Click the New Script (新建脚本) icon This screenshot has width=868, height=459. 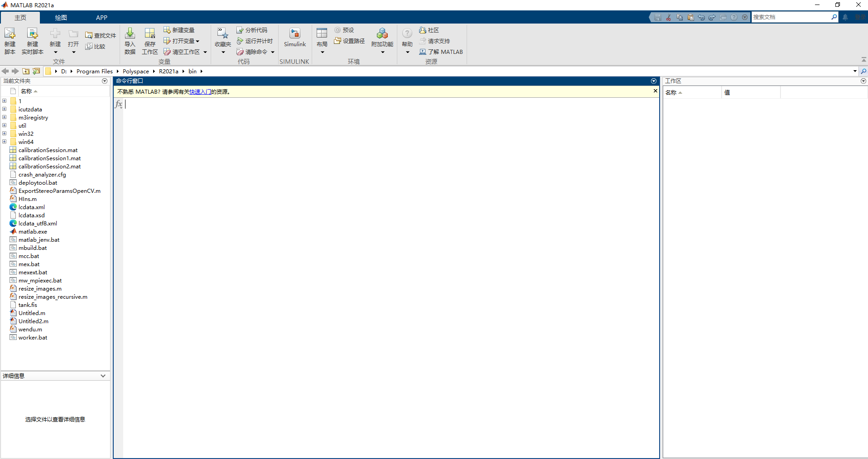pos(10,41)
